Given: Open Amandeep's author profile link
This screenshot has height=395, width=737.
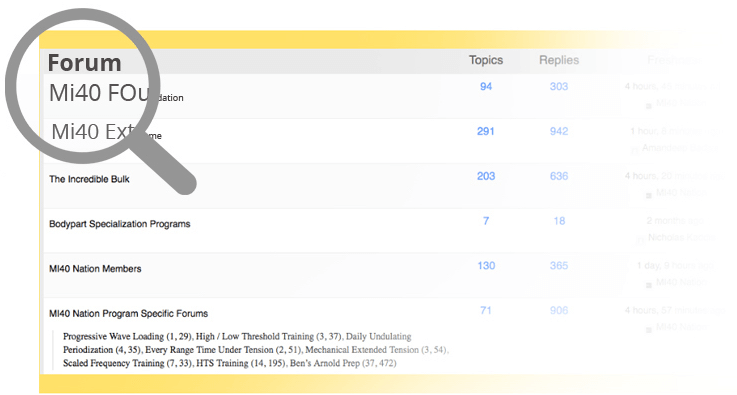Looking at the screenshot, I should point(680,148).
